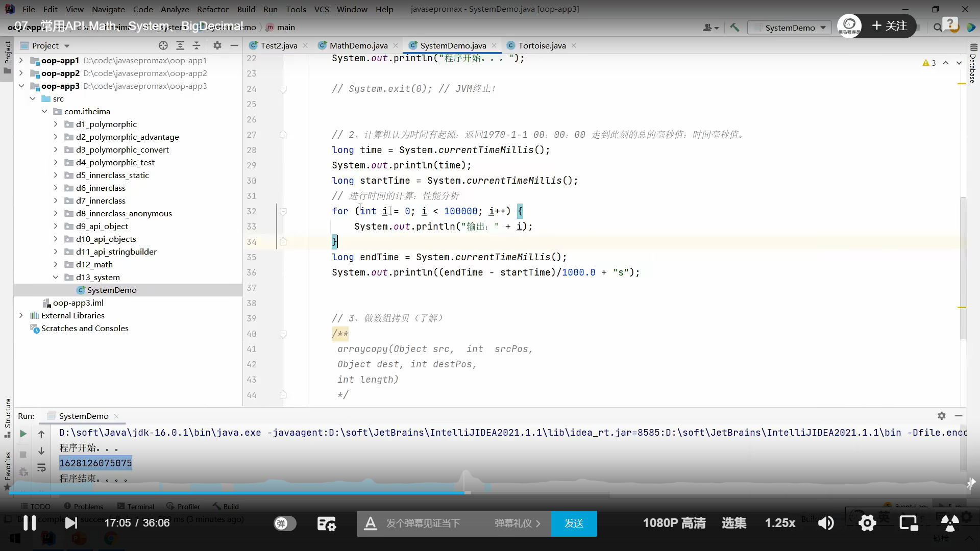Mute the video volume speaker
This screenshot has width=980, height=551.
(x=826, y=523)
